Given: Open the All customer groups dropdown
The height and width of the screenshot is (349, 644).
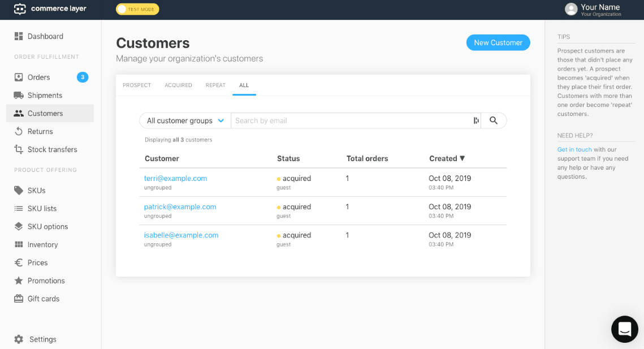Looking at the screenshot, I should pyautogui.click(x=185, y=120).
